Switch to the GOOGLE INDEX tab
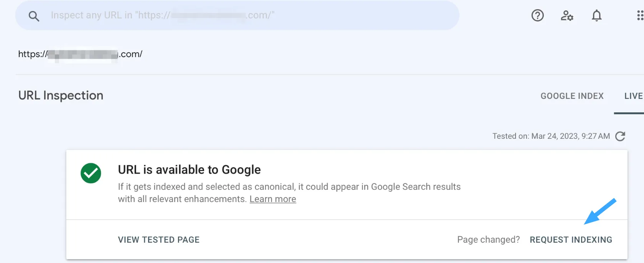Screen dimensions: 644x263 coord(572,96)
